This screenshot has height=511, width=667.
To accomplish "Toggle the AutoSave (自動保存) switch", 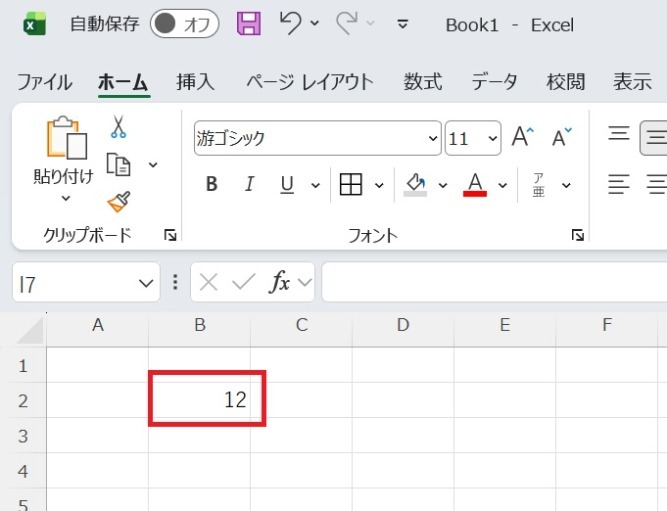I will click(x=184, y=24).
